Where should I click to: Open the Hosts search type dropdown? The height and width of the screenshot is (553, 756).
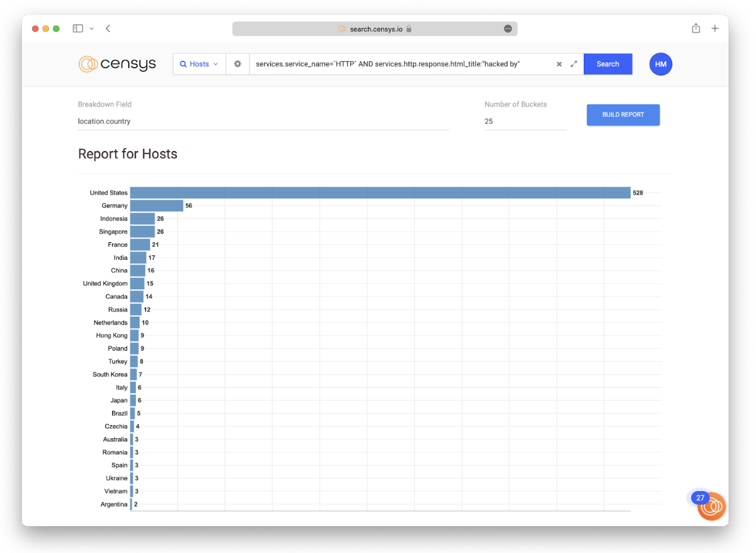pos(199,64)
